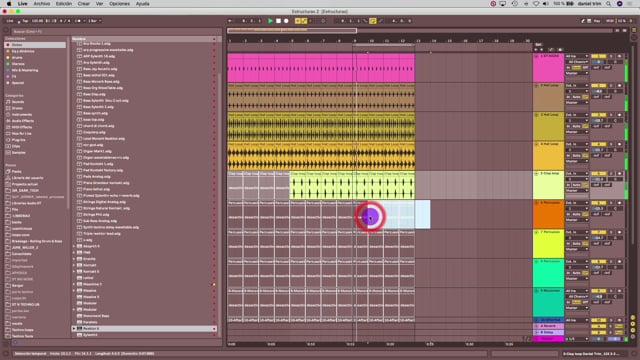Open the Opciones menu
This screenshot has height=360, width=640.
point(119,4)
